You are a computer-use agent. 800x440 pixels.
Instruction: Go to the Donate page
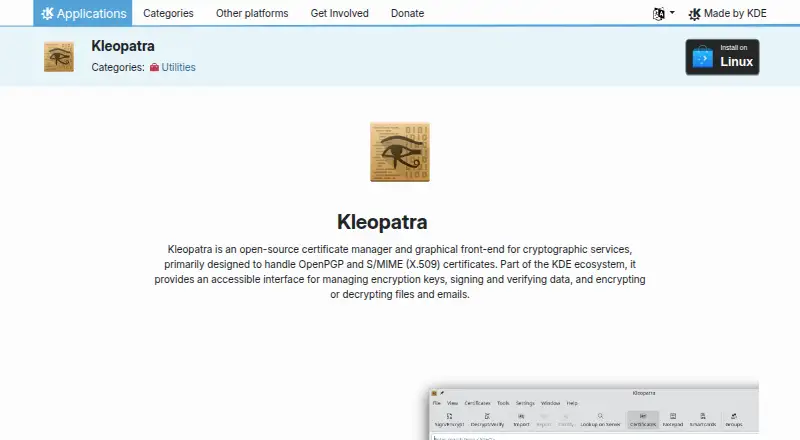[407, 13]
